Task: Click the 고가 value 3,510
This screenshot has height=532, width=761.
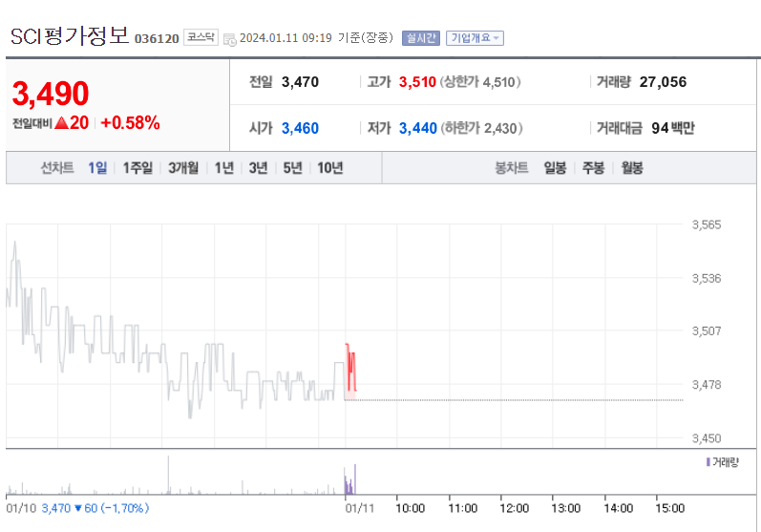Action: (x=417, y=82)
